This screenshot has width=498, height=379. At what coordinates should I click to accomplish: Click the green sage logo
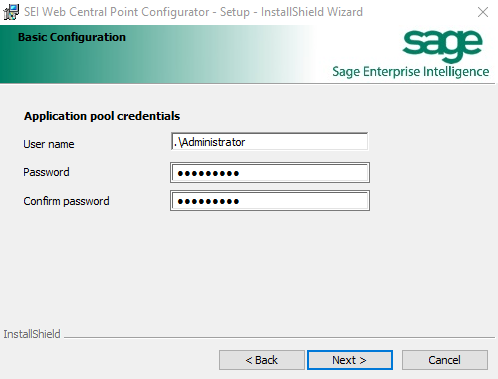(x=442, y=45)
